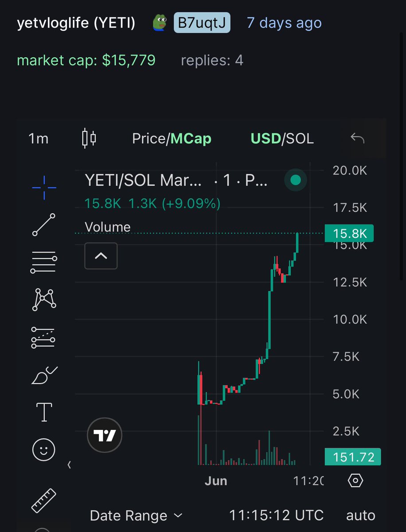Click the TradingView logo badge
Viewport: 406px width, 532px height.
tap(104, 435)
